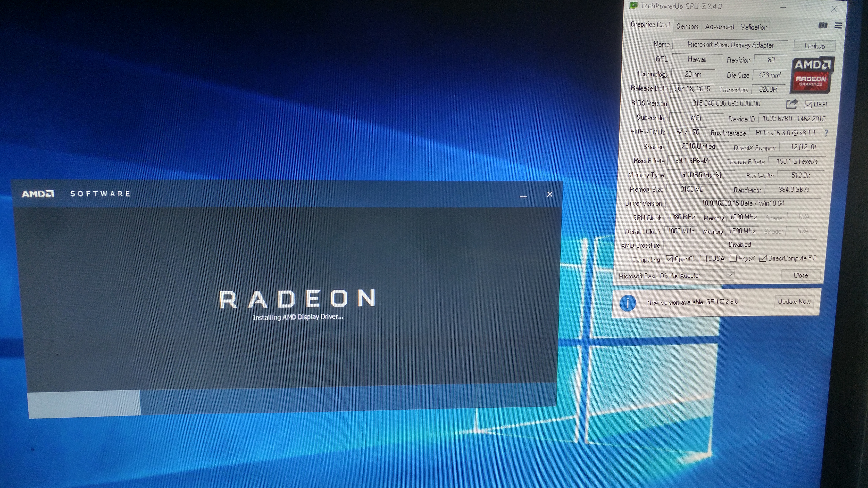Click the DirectX Support 12 (12_0) value
The height and width of the screenshot is (488, 868).
point(803,147)
